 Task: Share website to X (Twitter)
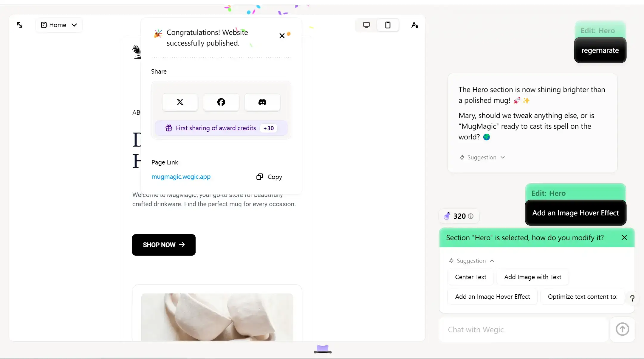(x=180, y=102)
